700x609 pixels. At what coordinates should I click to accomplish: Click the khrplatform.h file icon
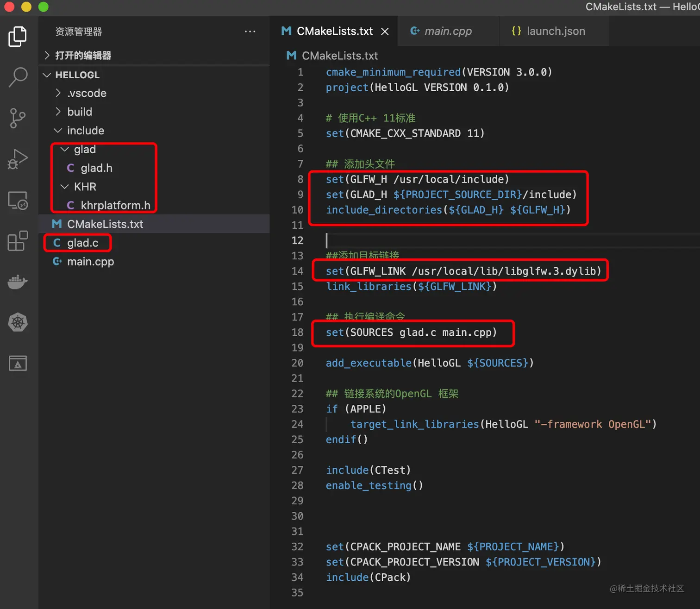pos(70,205)
